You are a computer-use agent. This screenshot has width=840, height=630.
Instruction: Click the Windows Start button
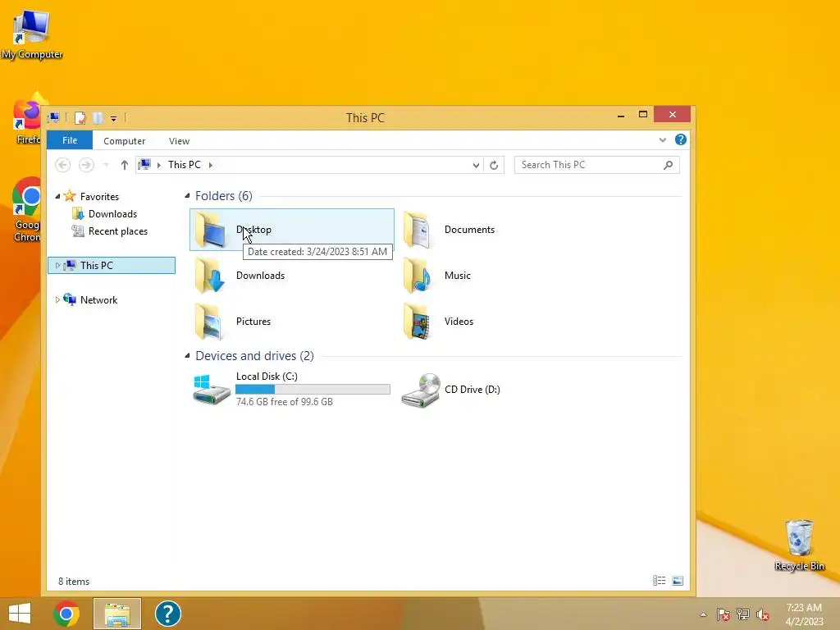20,614
